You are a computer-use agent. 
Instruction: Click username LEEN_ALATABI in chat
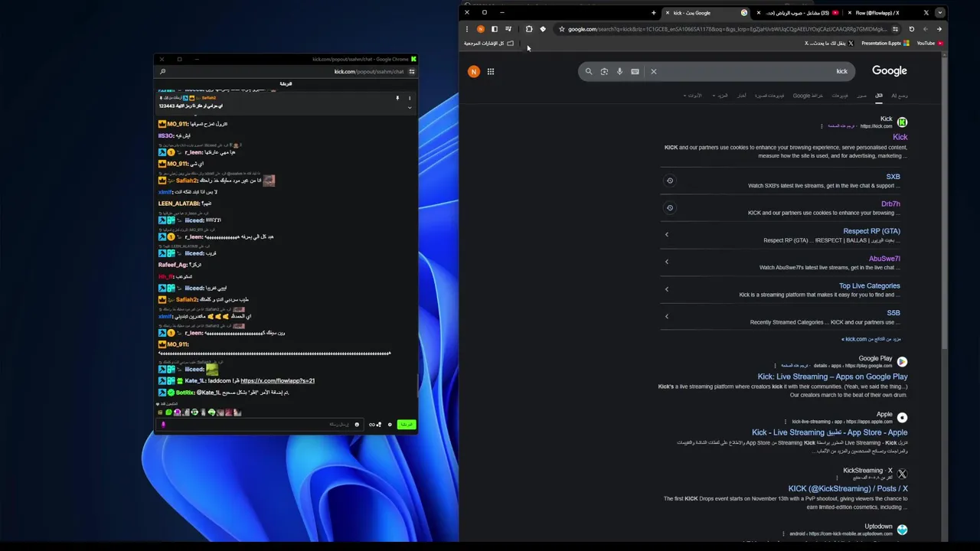(x=178, y=204)
